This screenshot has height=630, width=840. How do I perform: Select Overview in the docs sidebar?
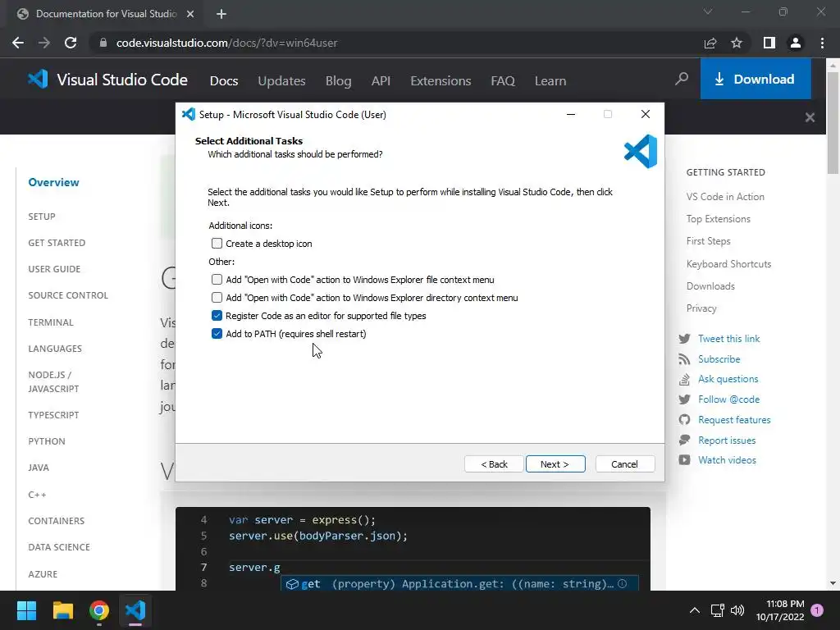click(53, 182)
